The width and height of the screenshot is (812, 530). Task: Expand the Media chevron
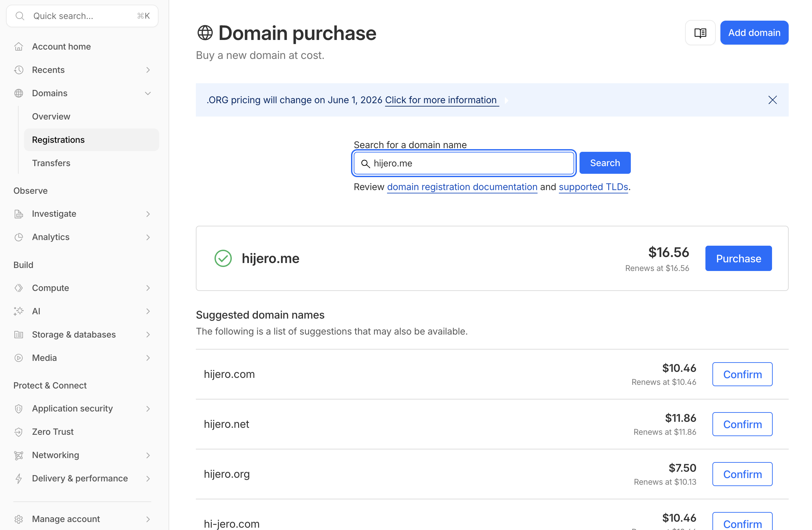click(x=148, y=358)
